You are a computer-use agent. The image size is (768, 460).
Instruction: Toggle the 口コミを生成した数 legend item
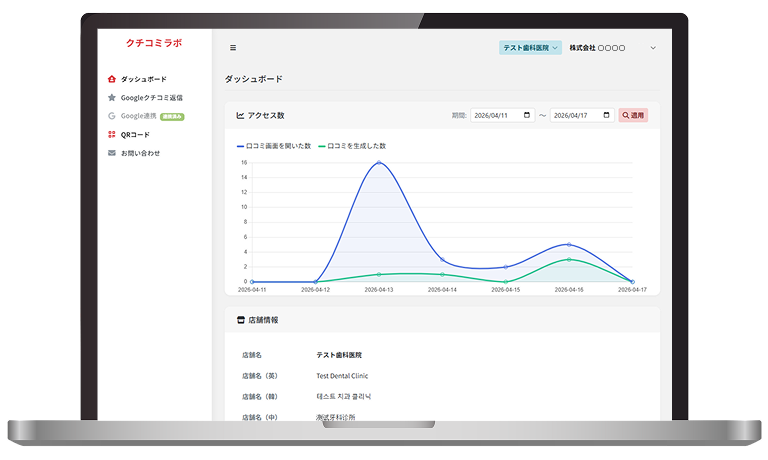tap(352, 146)
